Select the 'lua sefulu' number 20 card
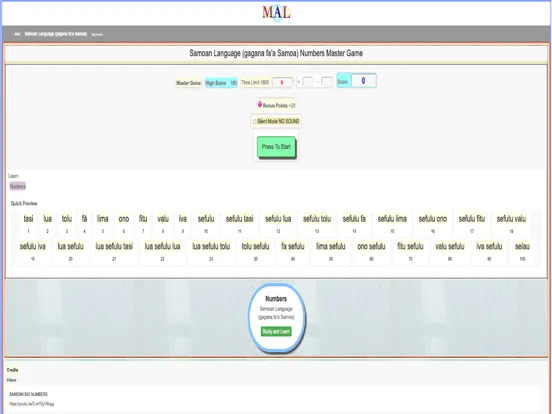 coord(70,251)
